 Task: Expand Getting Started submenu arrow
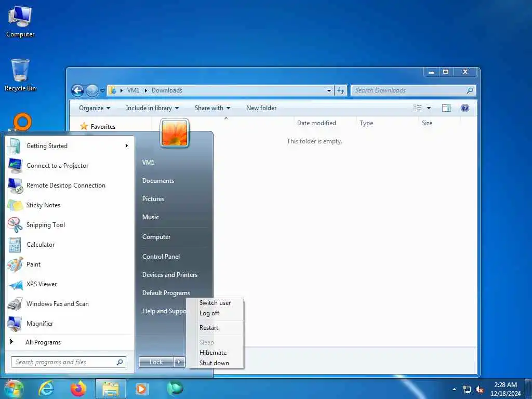(127, 146)
